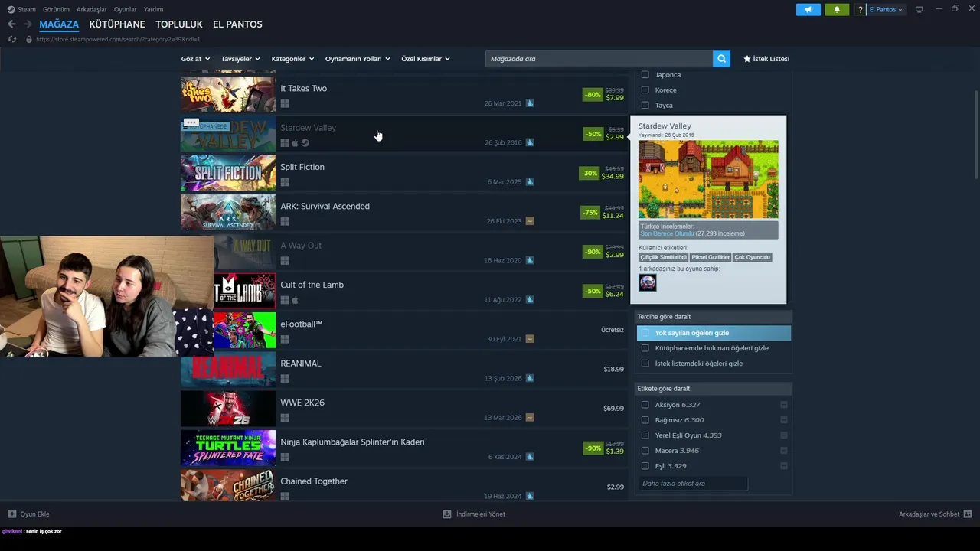980x551 pixels.
Task: Open the Oyunlar menu
Action: tap(125, 9)
